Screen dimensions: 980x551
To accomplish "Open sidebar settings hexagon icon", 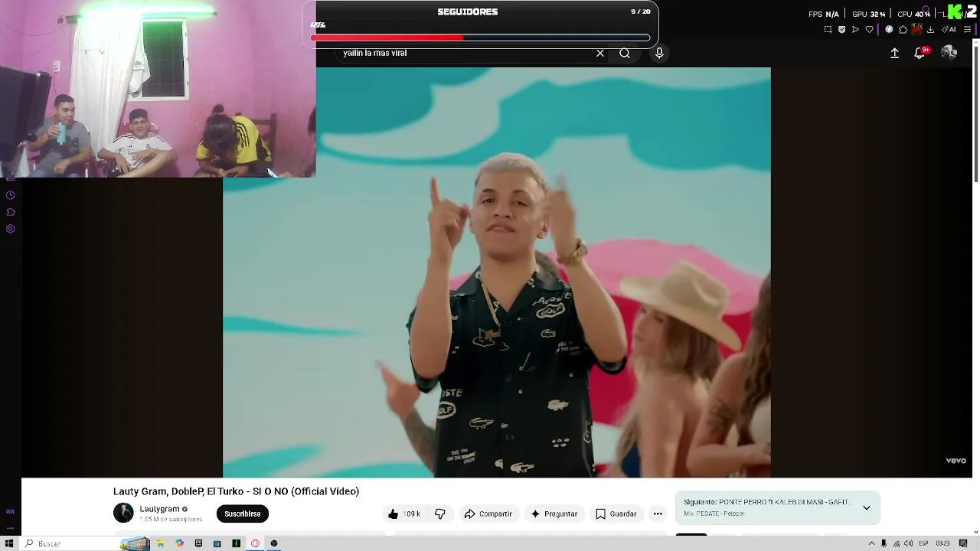I will pos(11,229).
